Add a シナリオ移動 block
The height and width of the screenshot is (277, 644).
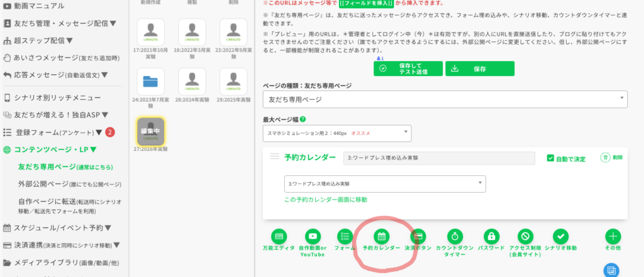pos(560,236)
